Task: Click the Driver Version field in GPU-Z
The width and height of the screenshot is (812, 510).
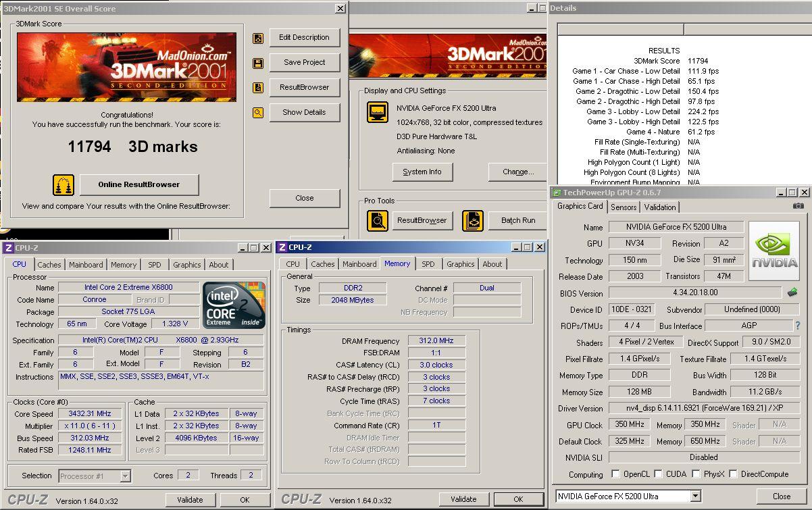Action: (704, 409)
